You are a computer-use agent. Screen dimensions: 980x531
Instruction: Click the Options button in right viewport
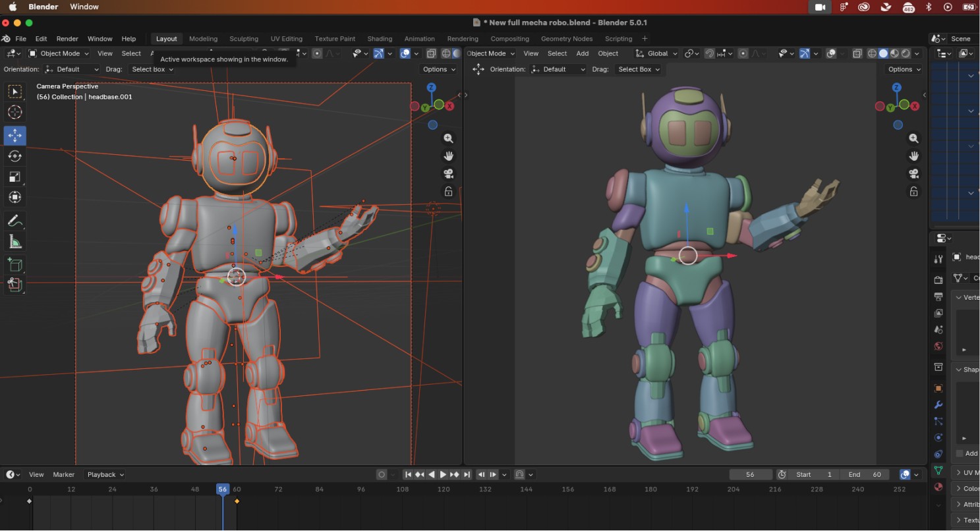[x=903, y=69]
